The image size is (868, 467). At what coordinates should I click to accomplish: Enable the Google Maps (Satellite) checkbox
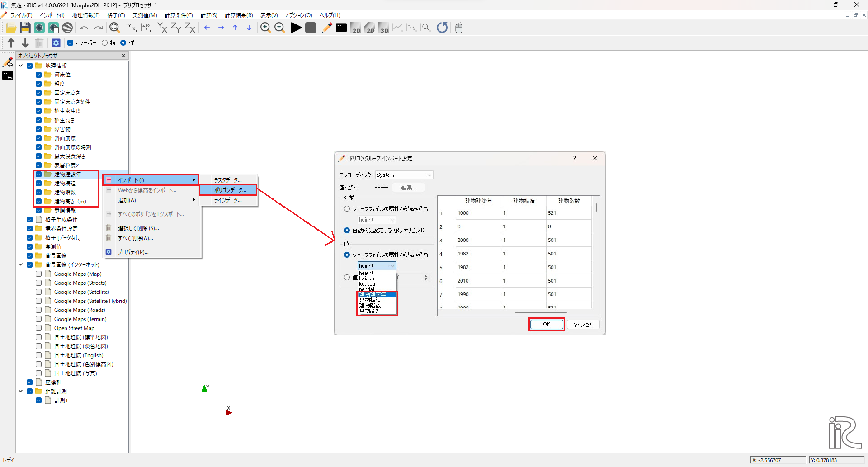coord(39,292)
